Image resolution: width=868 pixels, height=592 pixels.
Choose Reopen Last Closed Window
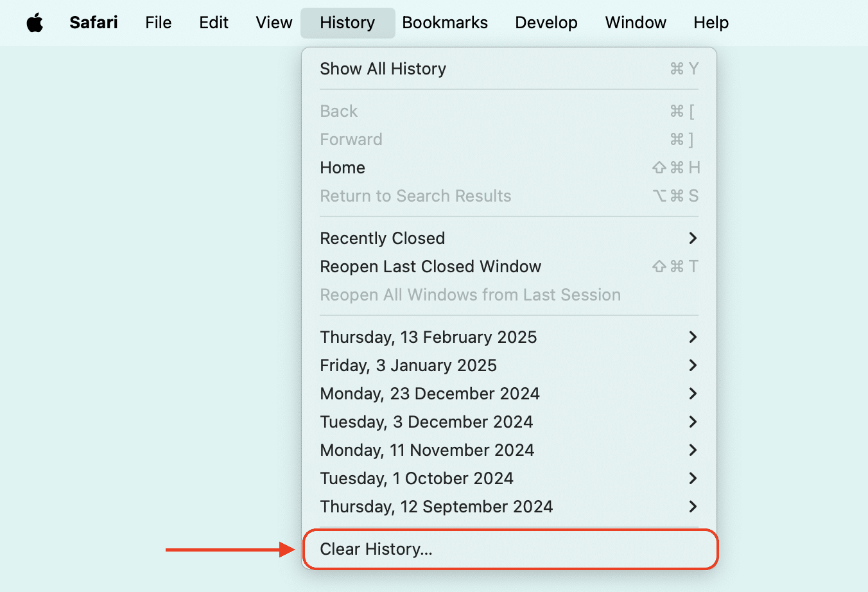coord(509,266)
